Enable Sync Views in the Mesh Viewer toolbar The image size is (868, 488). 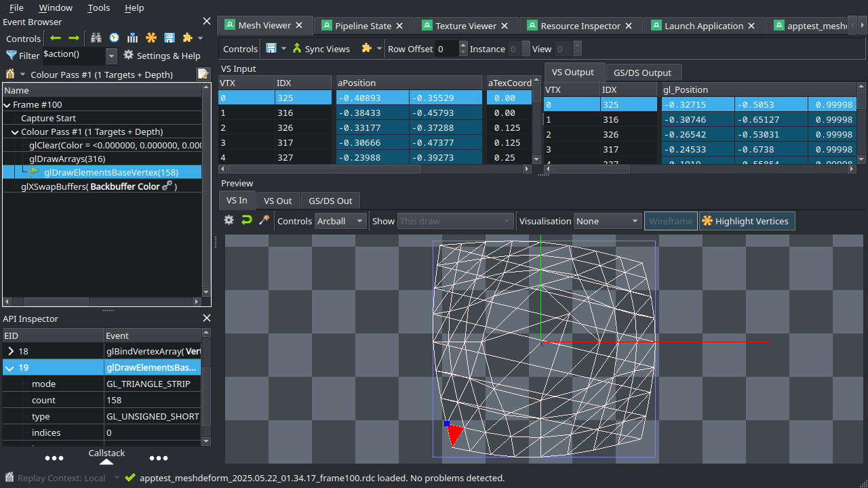[x=323, y=48]
